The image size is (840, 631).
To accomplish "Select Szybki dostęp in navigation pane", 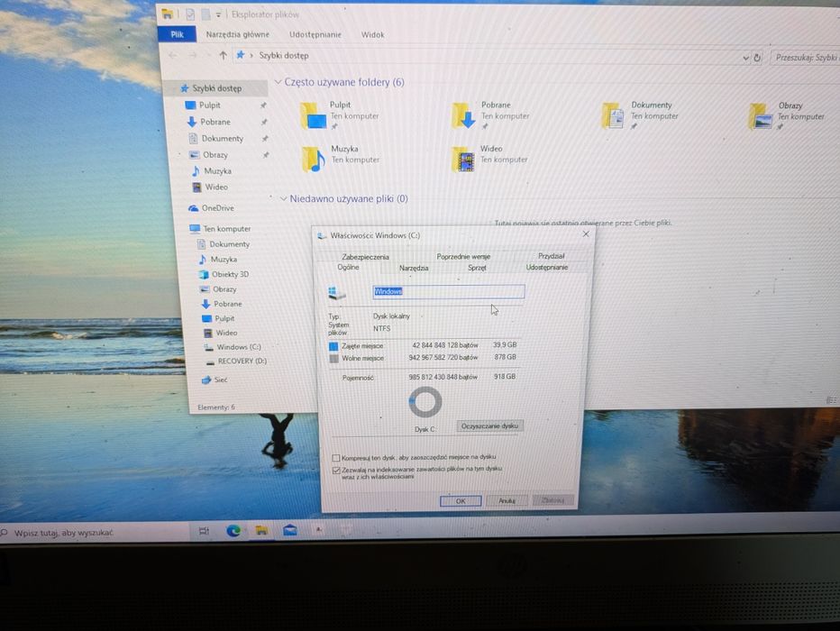I will coord(217,87).
